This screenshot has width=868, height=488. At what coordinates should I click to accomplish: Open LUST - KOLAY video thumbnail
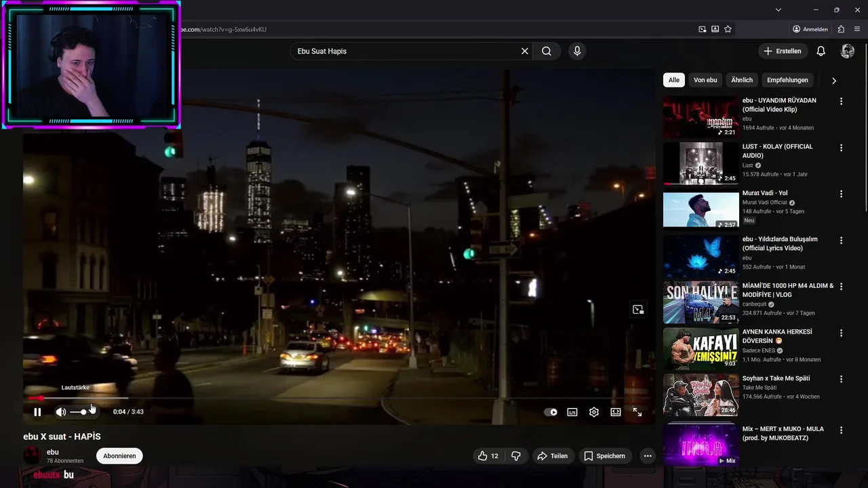click(x=701, y=163)
